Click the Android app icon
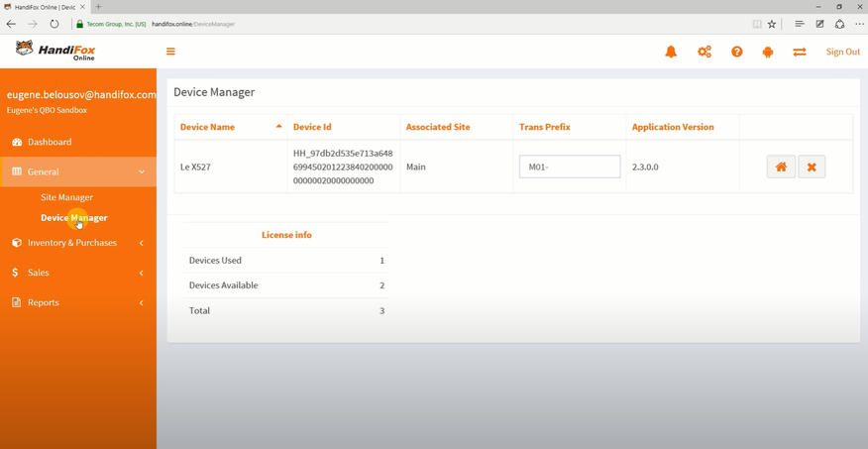 point(768,52)
